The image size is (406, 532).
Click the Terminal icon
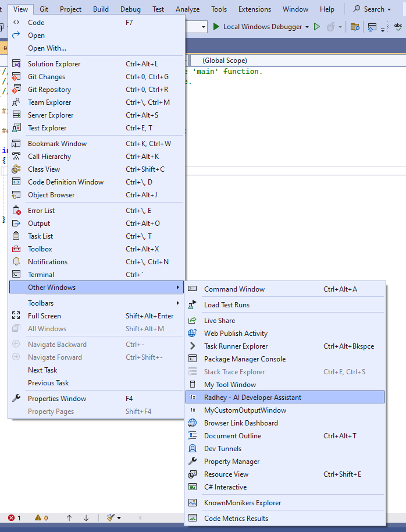tap(16, 274)
